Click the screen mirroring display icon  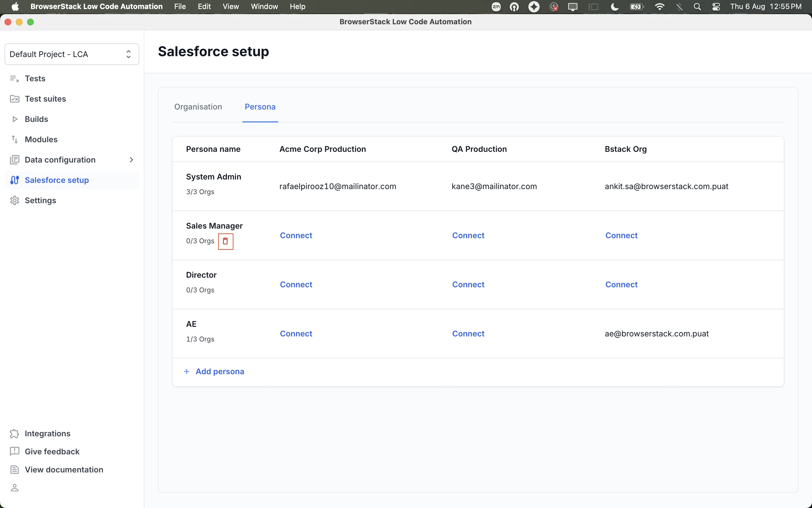[572, 7]
